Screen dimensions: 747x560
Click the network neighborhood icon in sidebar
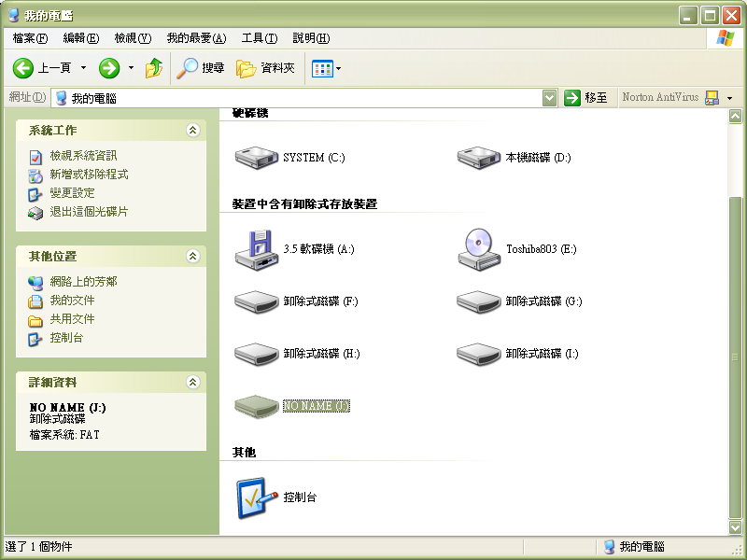point(35,283)
